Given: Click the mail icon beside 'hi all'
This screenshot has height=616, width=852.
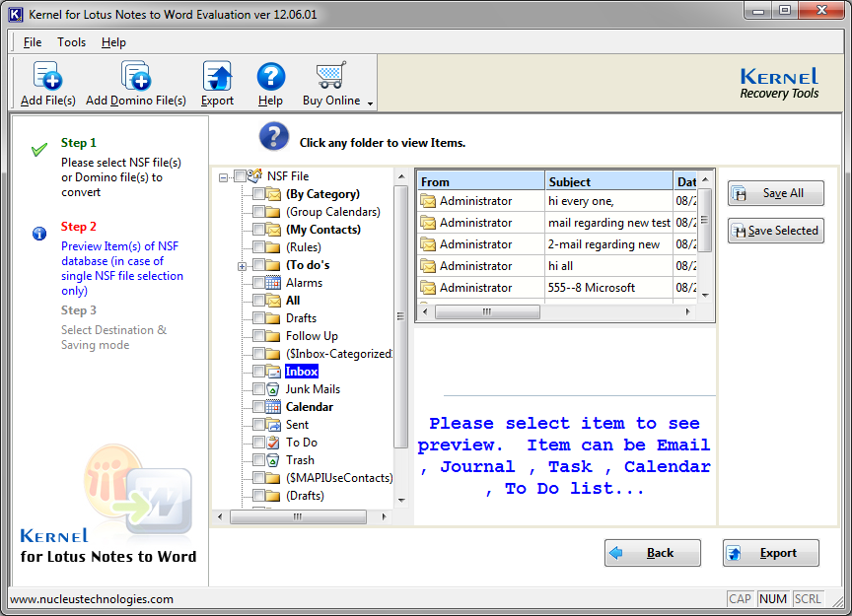Looking at the screenshot, I should [x=428, y=266].
